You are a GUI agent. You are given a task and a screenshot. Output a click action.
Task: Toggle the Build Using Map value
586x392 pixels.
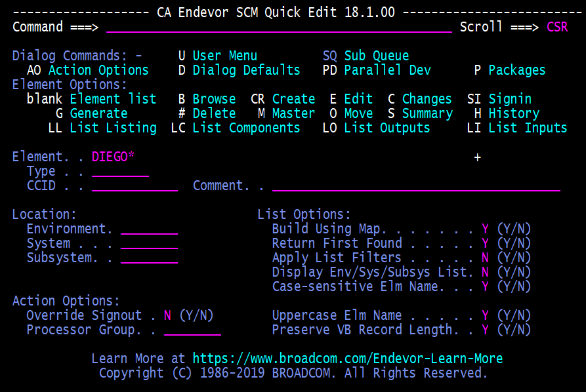click(x=485, y=229)
